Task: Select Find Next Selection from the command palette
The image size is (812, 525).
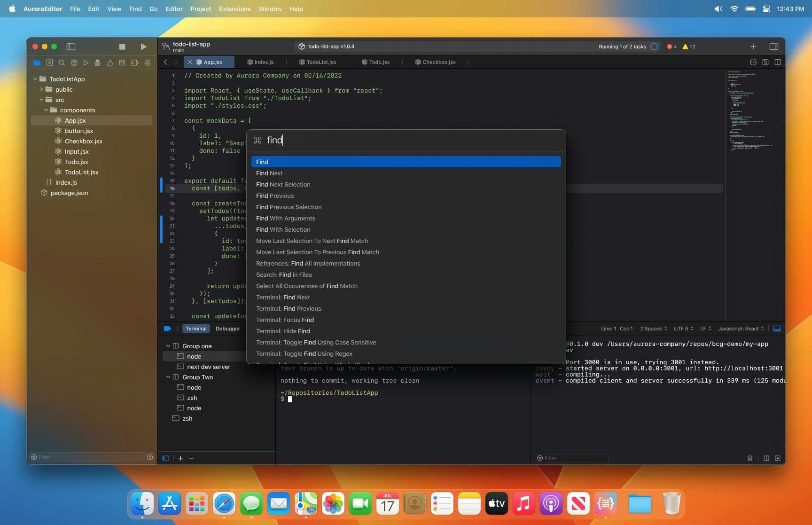Action: pos(283,184)
